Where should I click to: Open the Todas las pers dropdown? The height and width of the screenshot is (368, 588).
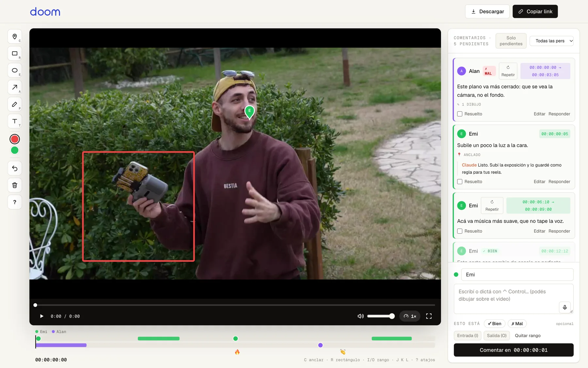[x=552, y=41]
